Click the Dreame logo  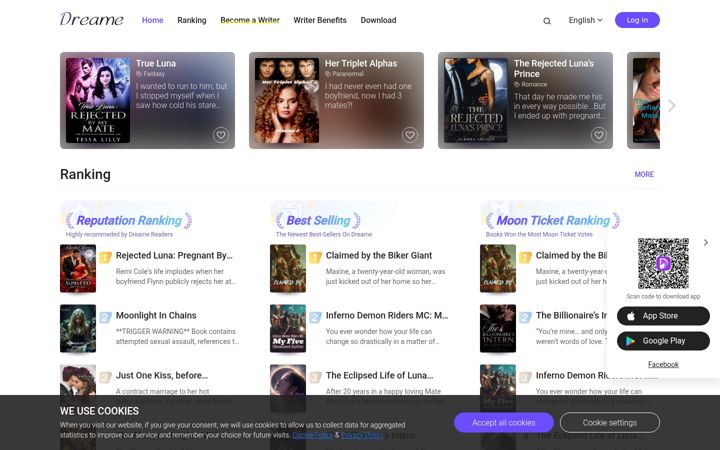coord(92,19)
